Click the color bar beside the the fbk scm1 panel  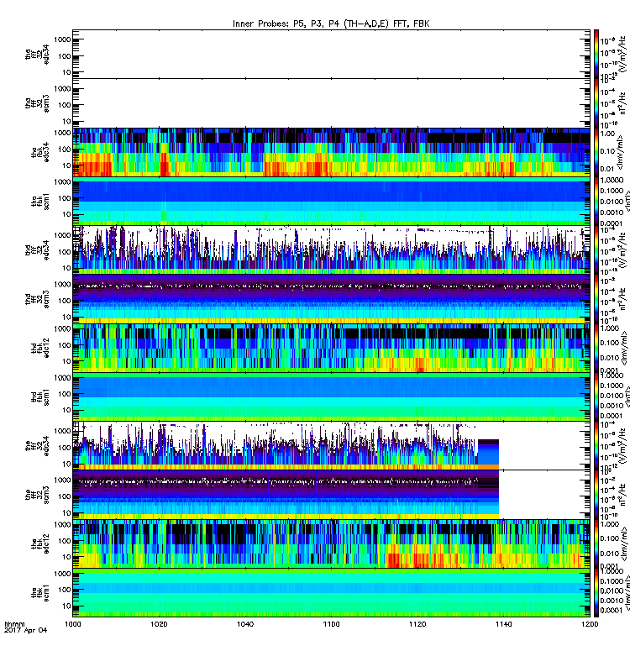click(596, 593)
